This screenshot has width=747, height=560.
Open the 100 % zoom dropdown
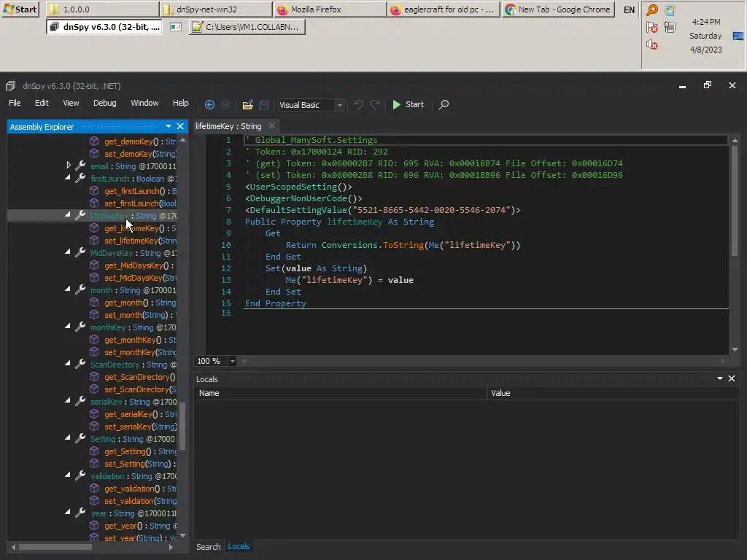233,361
